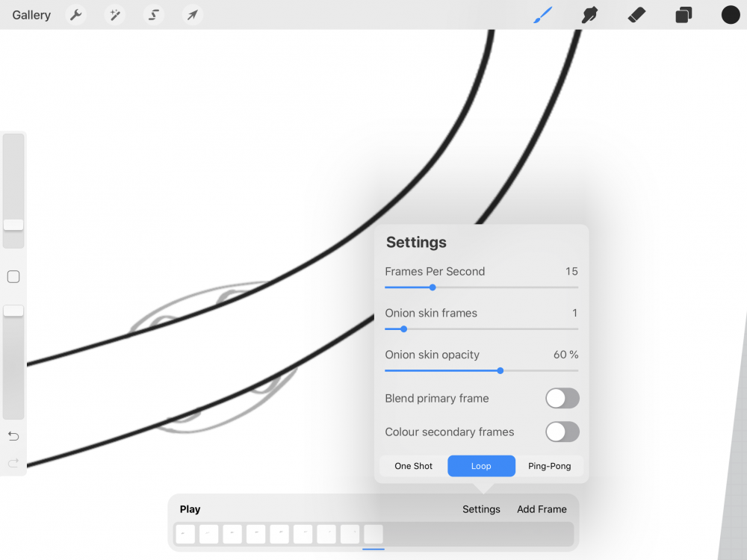Switch to Ping-Pong playback mode
747x560 pixels.
(549, 466)
